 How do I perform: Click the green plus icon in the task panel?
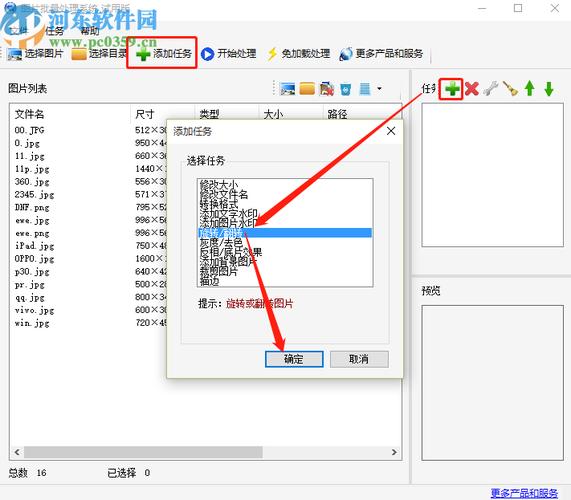[x=452, y=88]
